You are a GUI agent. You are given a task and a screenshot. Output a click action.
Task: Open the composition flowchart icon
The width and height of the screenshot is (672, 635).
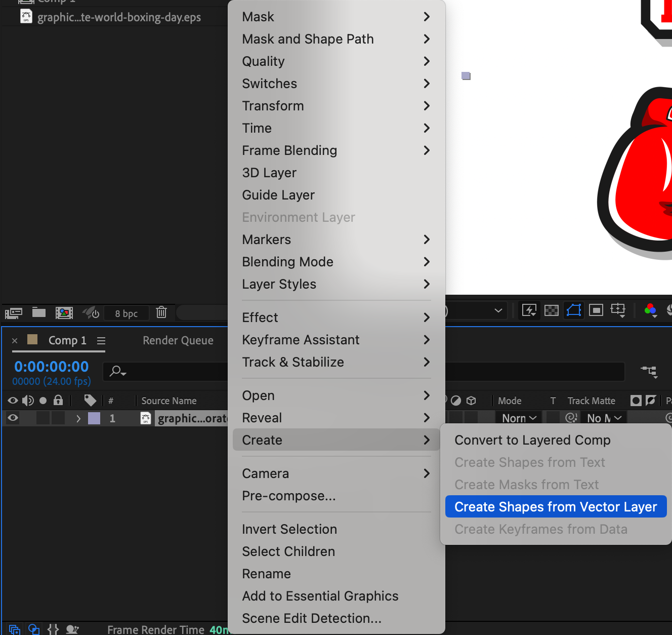(x=649, y=372)
